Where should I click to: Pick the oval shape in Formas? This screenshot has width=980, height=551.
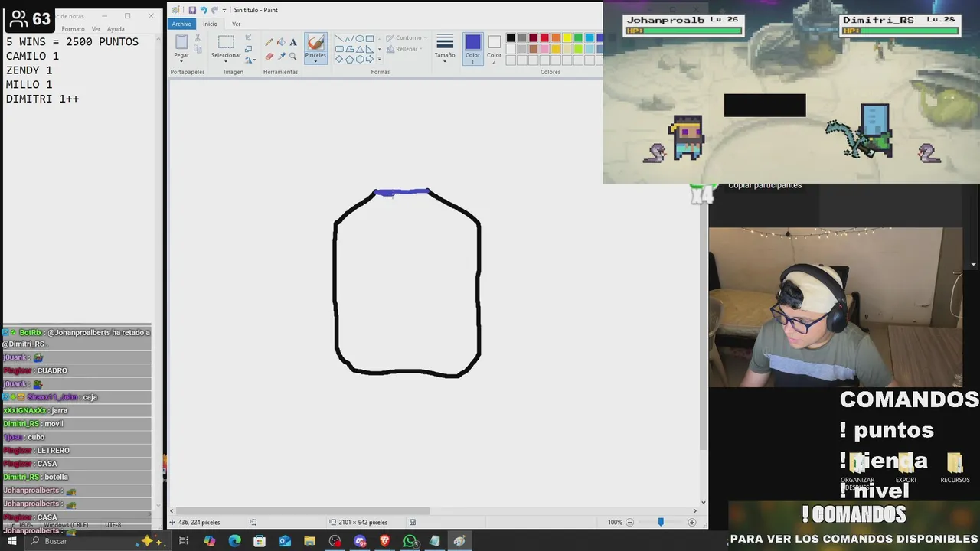(359, 38)
